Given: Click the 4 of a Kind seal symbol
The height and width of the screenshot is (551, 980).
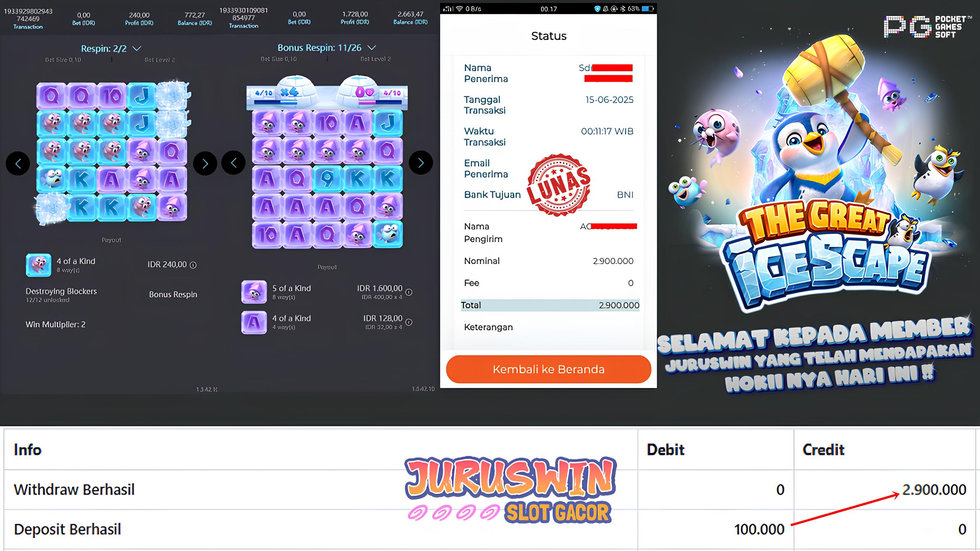Looking at the screenshot, I should coord(38,265).
